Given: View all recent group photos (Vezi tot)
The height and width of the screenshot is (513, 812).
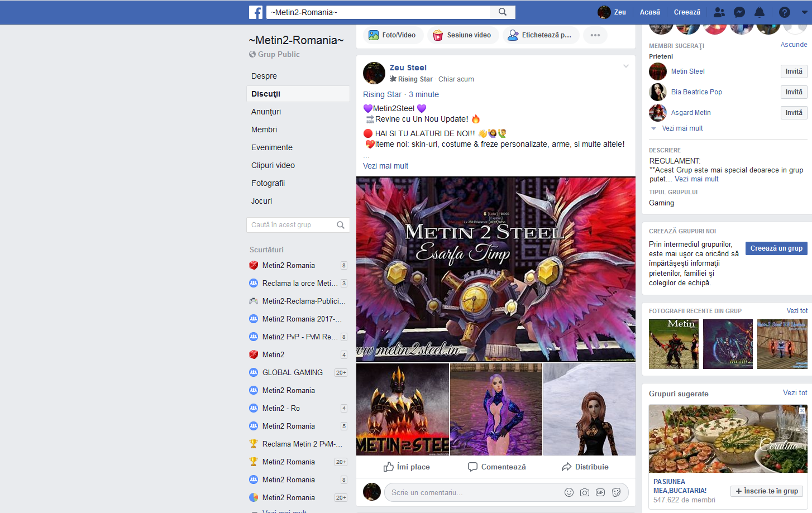Looking at the screenshot, I should [797, 311].
